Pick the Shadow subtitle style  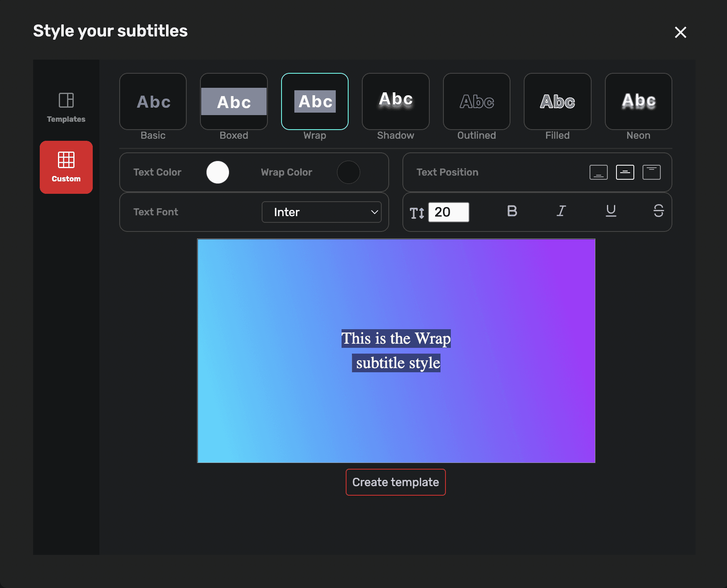[x=396, y=101]
